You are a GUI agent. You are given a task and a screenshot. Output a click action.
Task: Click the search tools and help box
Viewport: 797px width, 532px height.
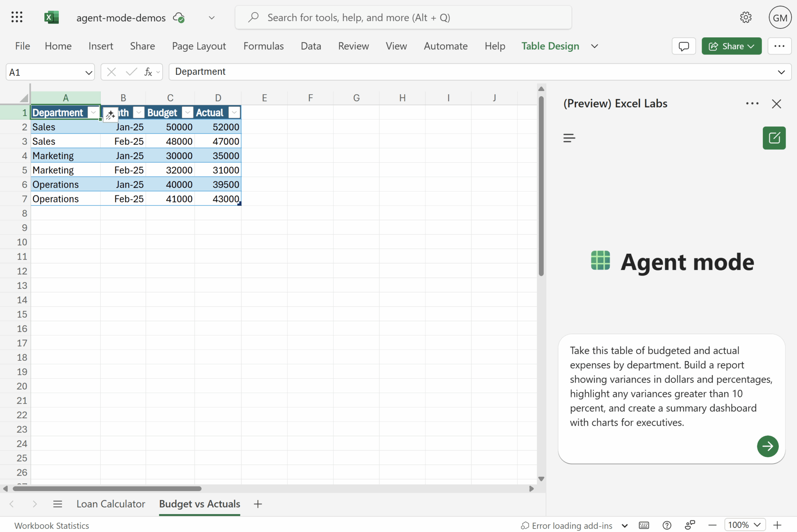(403, 18)
